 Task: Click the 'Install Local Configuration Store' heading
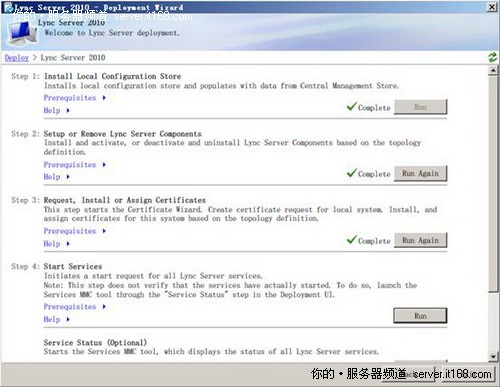112,76
